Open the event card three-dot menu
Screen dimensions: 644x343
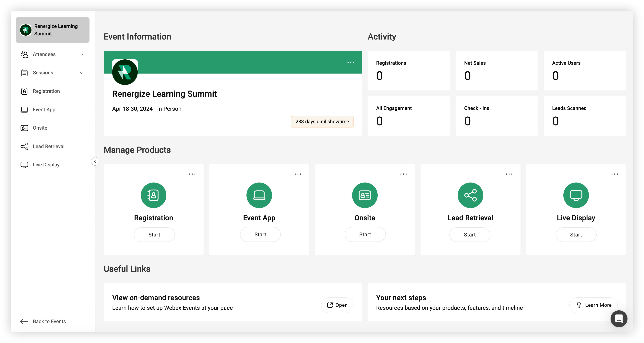351,63
